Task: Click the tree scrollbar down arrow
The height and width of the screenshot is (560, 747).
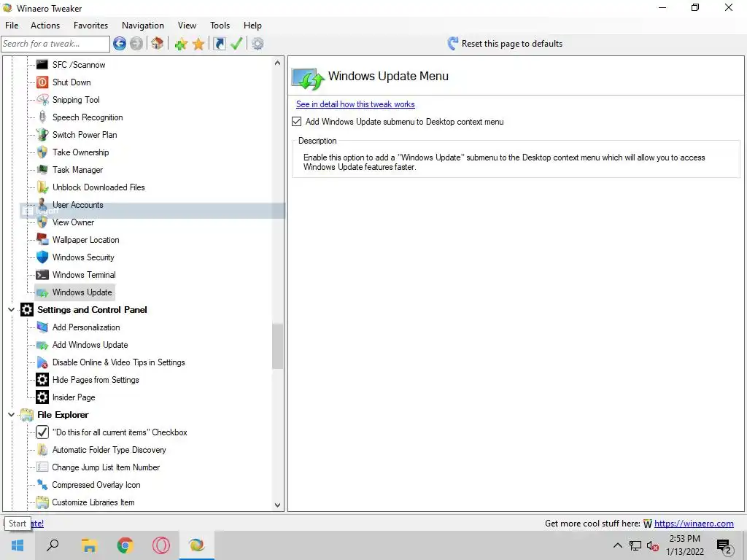Action: 277,505
